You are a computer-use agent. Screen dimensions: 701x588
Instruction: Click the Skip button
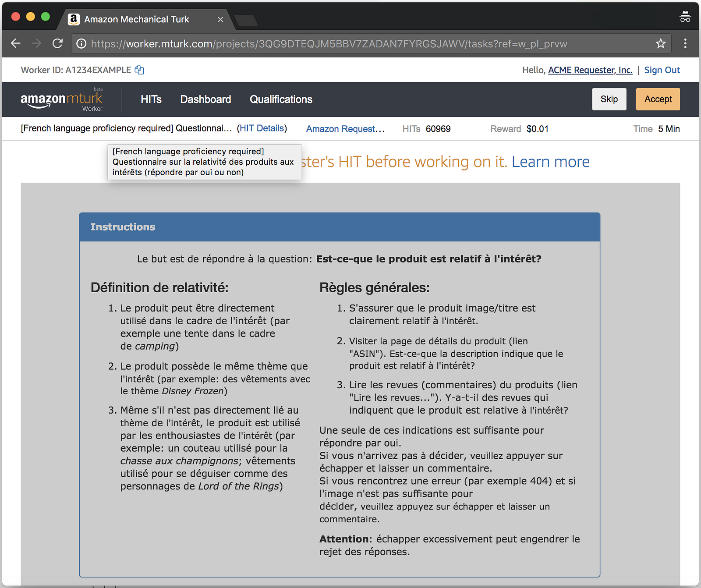tap(609, 99)
